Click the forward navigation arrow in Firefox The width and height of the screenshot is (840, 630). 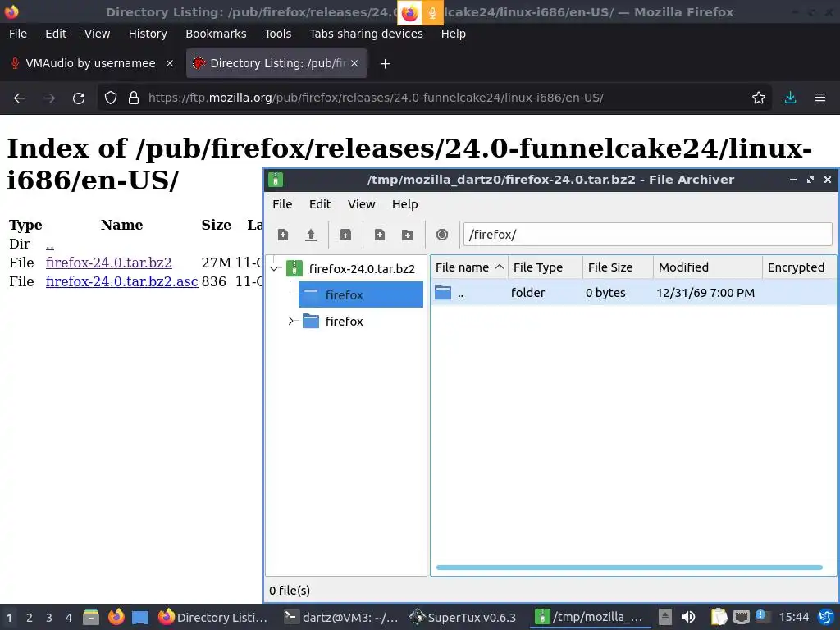(49, 98)
